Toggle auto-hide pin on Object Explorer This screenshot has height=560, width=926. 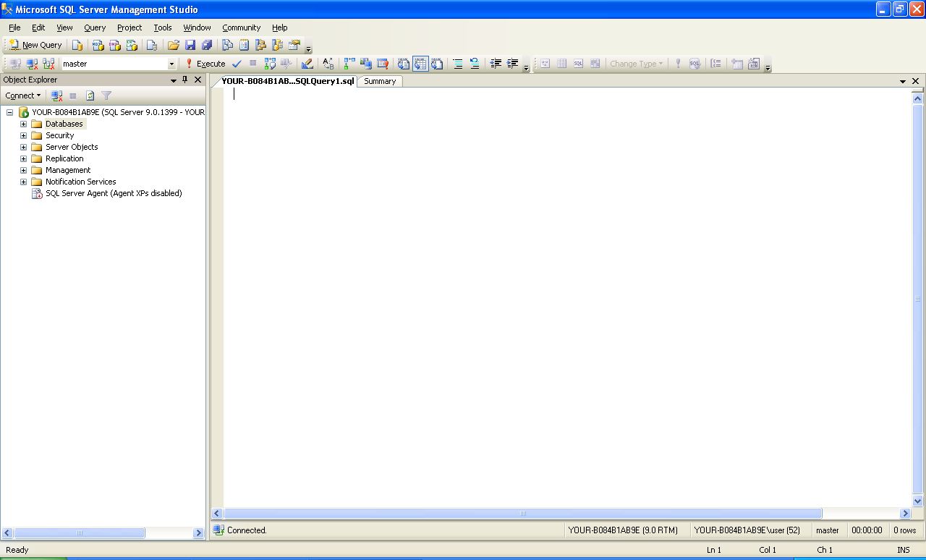tap(185, 80)
